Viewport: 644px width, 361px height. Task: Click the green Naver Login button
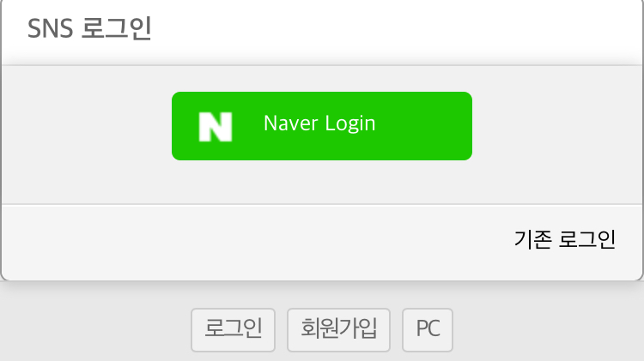point(322,126)
